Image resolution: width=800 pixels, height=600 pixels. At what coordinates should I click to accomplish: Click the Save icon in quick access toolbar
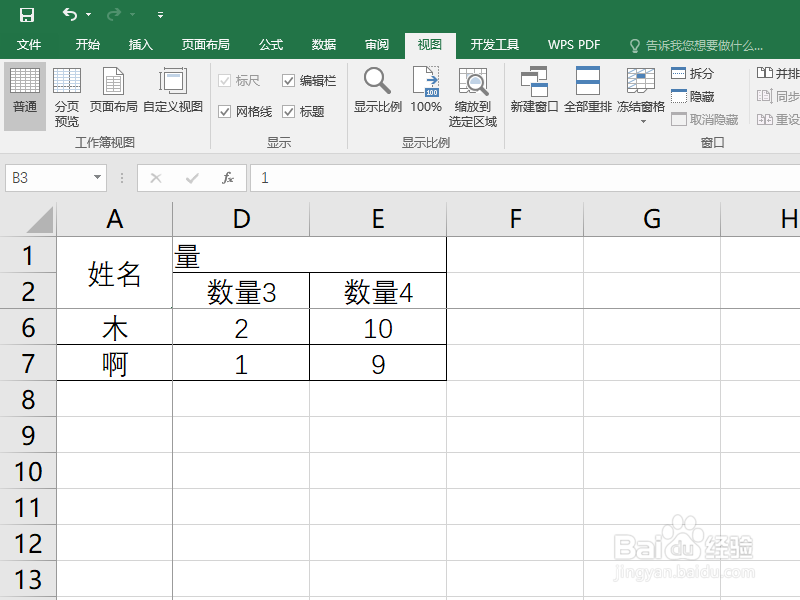pos(27,15)
